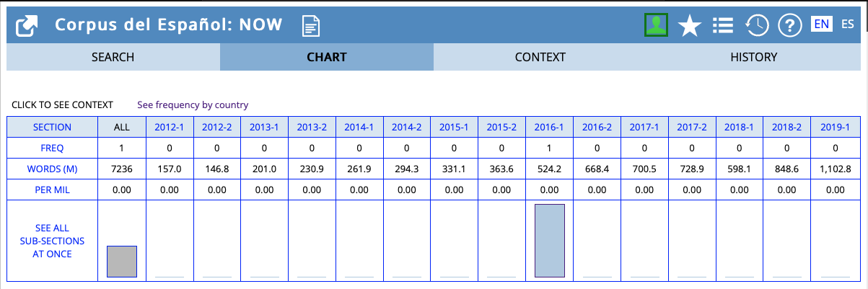Open the document page icon after NOW

[311, 27]
